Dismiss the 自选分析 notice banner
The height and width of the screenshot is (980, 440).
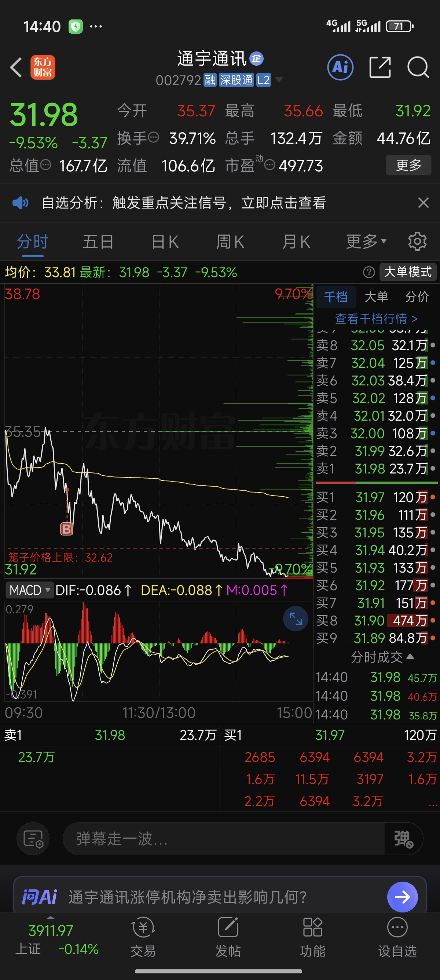423,202
